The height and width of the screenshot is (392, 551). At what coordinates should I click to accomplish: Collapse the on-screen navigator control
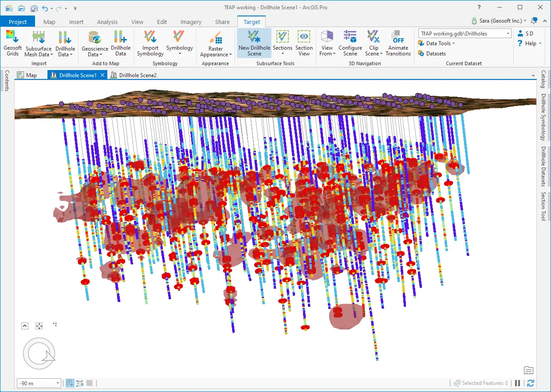[x=25, y=326]
